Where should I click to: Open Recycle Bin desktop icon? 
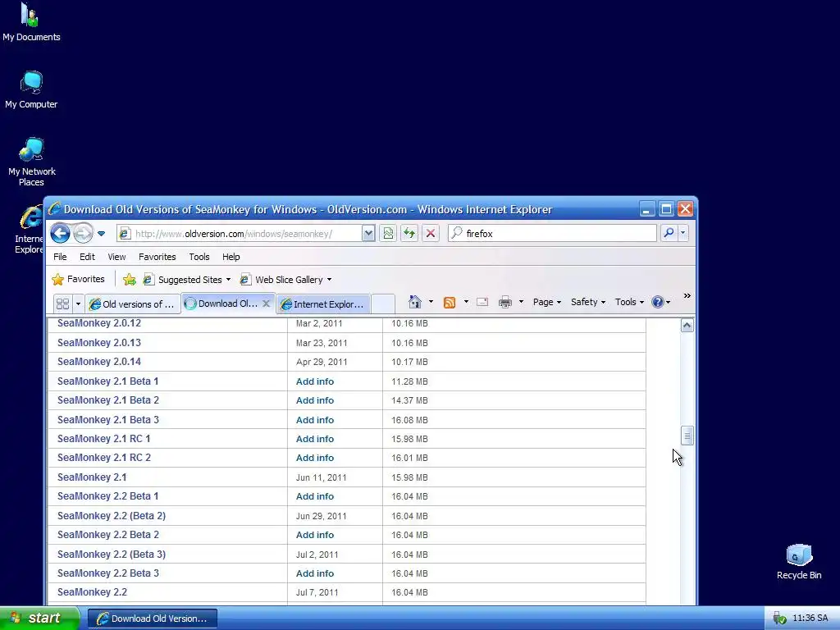(799, 561)
